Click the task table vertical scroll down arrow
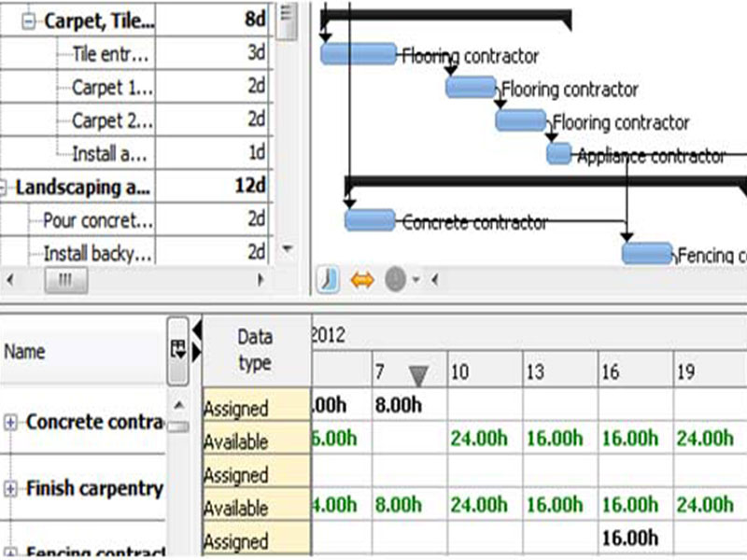The height and width of the screenshot is (560, 747). (x=288, y=248)
